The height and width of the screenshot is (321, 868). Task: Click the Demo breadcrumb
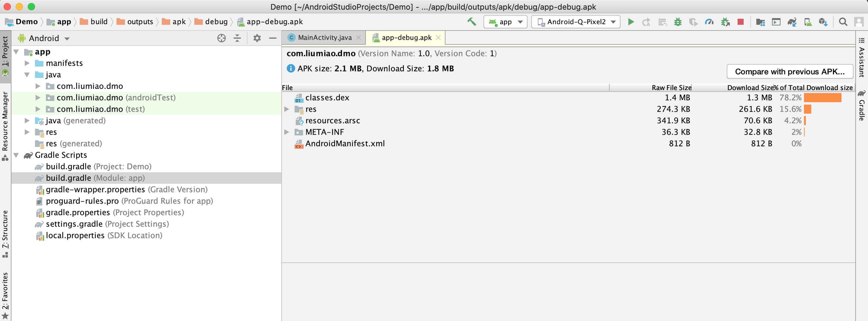pos(21,22)
